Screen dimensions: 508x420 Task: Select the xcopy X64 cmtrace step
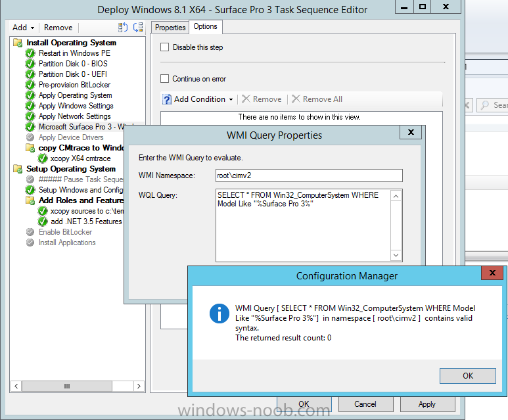tap(80, 158)
